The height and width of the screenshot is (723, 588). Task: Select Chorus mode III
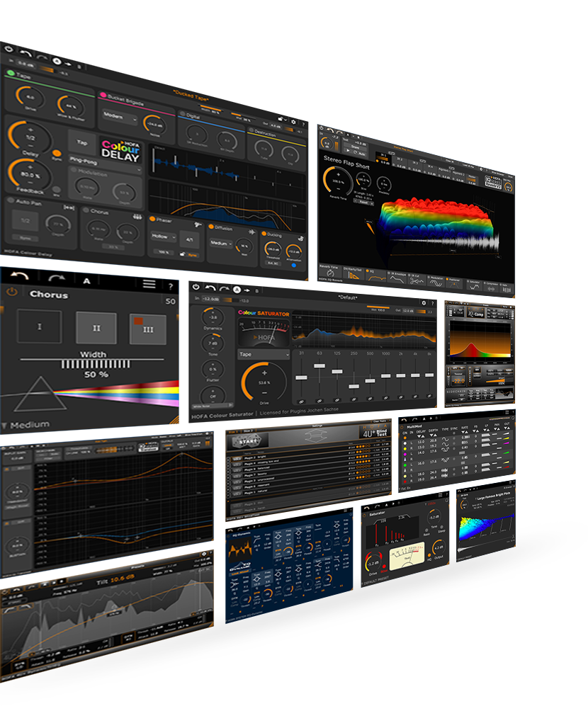[x=147, y=330]
